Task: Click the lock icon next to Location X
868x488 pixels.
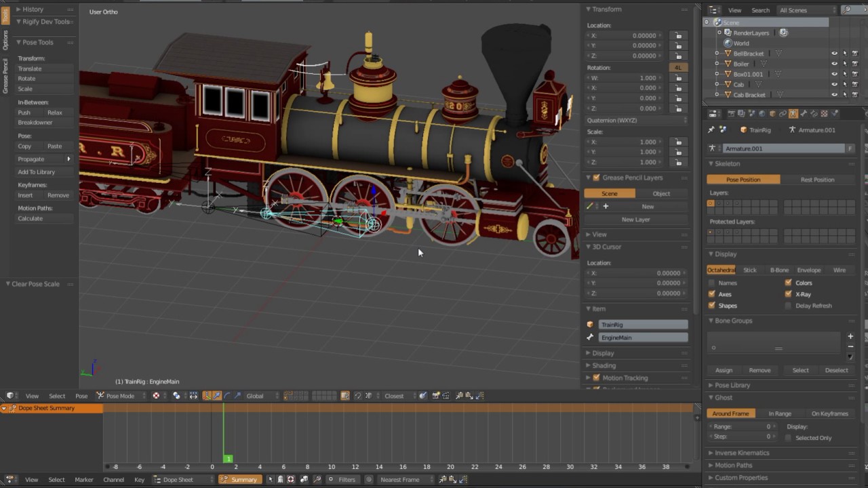Action: coord(677,35)
